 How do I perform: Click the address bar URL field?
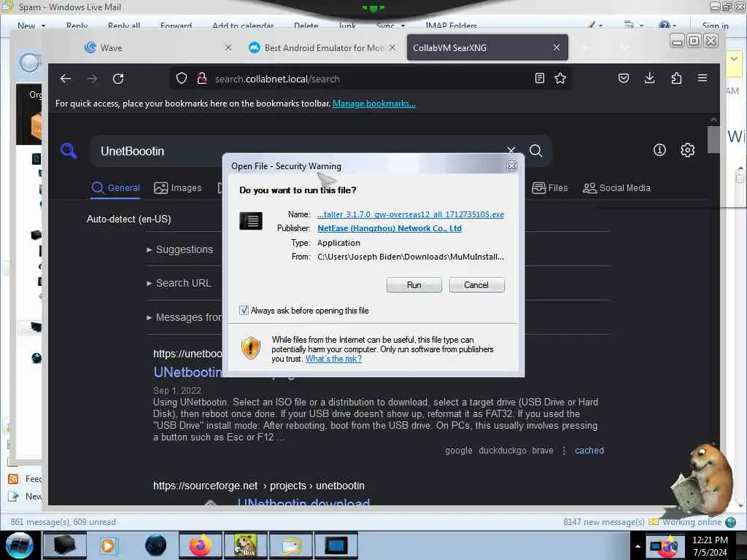click(371, 79)
